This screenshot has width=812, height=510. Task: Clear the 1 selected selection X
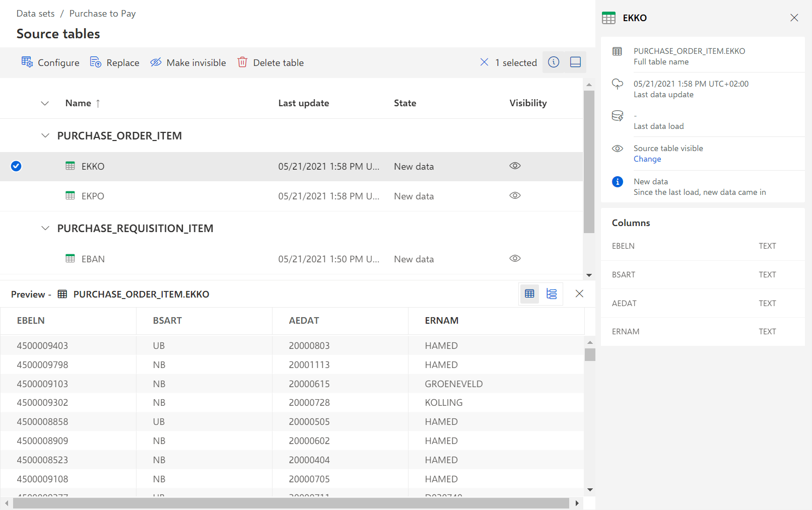(484, 62)
